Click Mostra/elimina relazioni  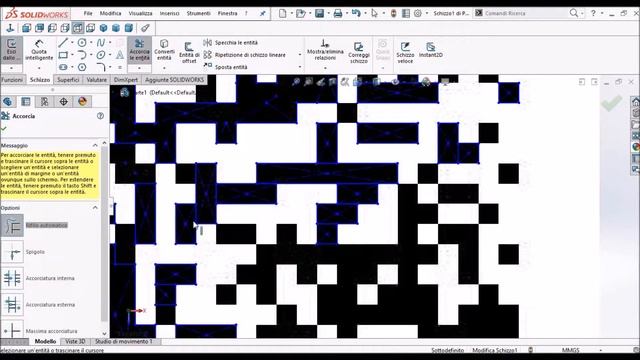pos(325,50)
